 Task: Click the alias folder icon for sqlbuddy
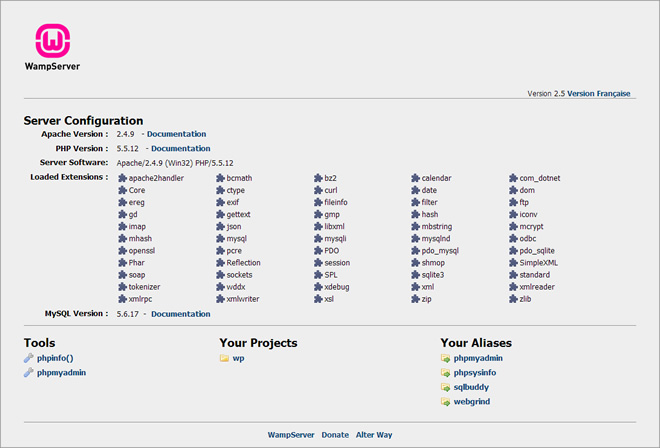tap(445, 387)
